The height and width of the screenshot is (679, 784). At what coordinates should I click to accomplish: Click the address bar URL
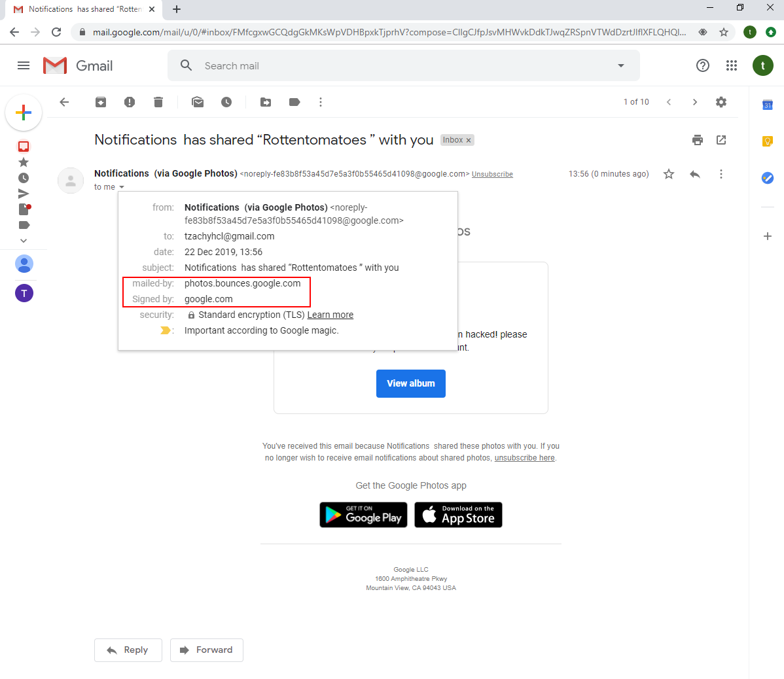click(389, 32)
